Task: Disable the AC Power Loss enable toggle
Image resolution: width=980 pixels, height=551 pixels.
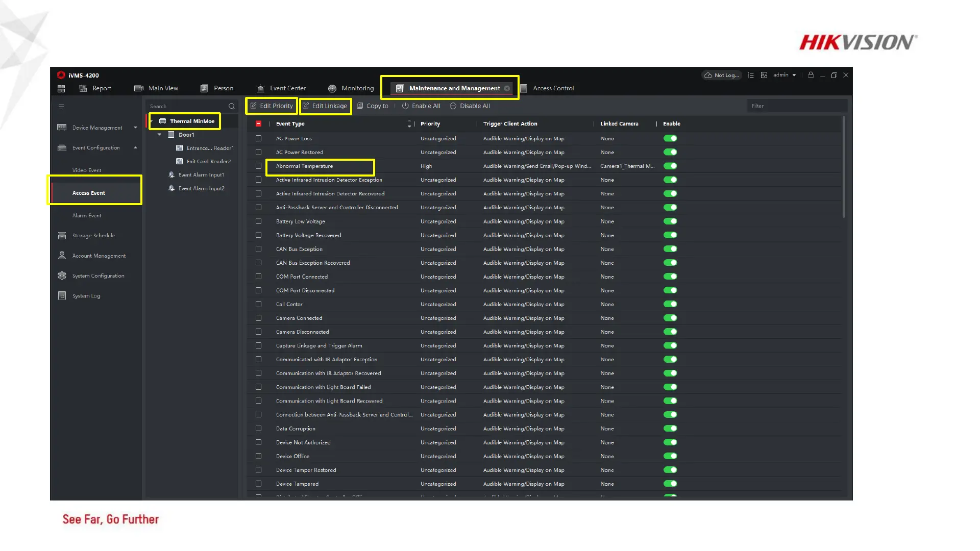Action: click(670, 139)
